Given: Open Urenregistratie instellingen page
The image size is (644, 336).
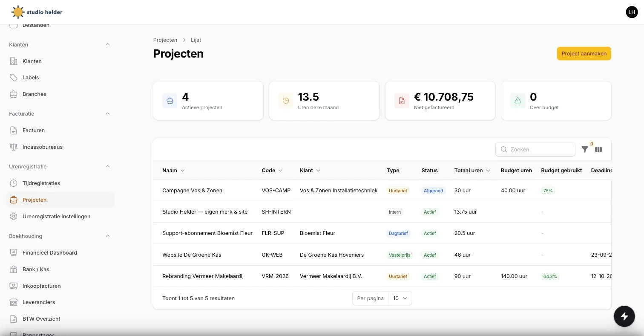Looking at the screenshot, I should (60, 217).
